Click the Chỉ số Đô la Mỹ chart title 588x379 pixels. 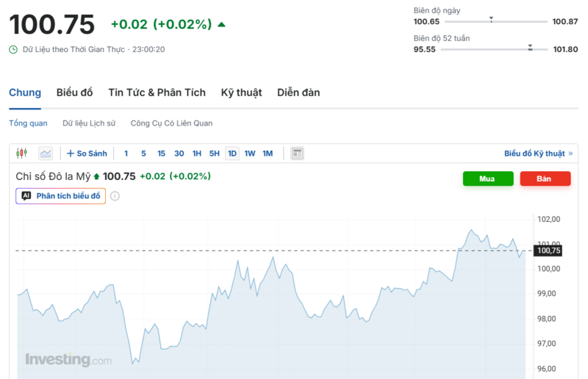pos(53,176)
